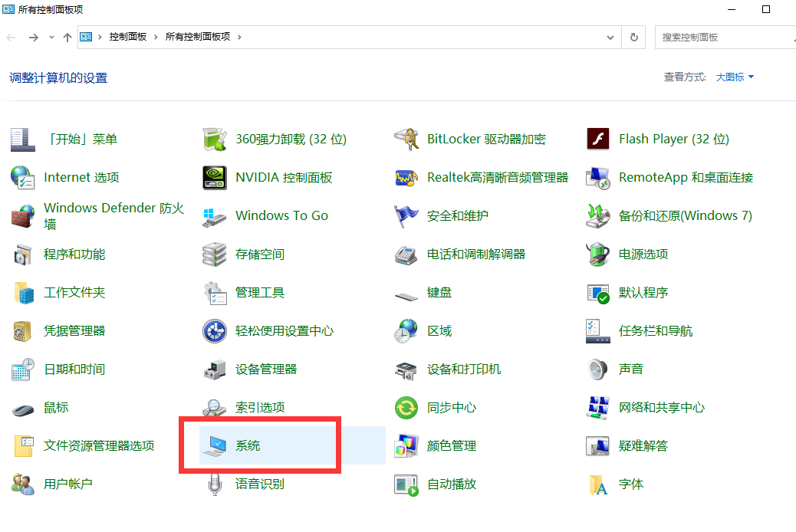Screen dimensions: 796x532
Task: Expand the 大图标 view mode dropdown
Action: 735,77
